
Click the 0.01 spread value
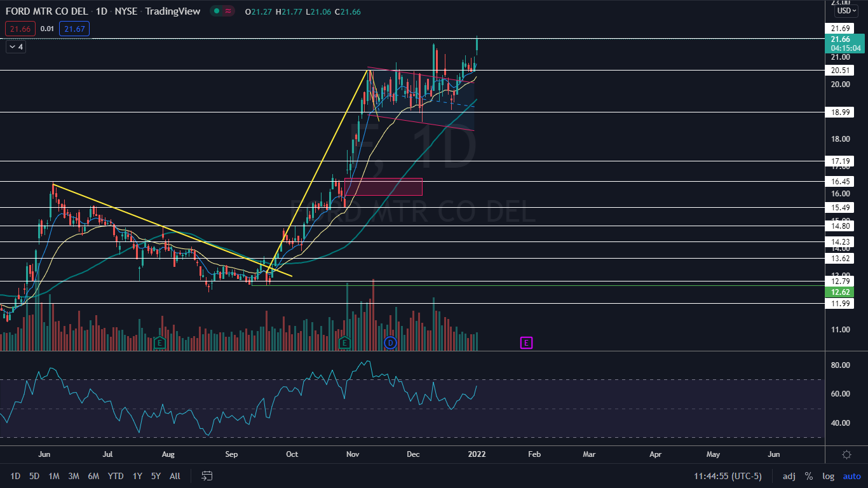(47, 29)
